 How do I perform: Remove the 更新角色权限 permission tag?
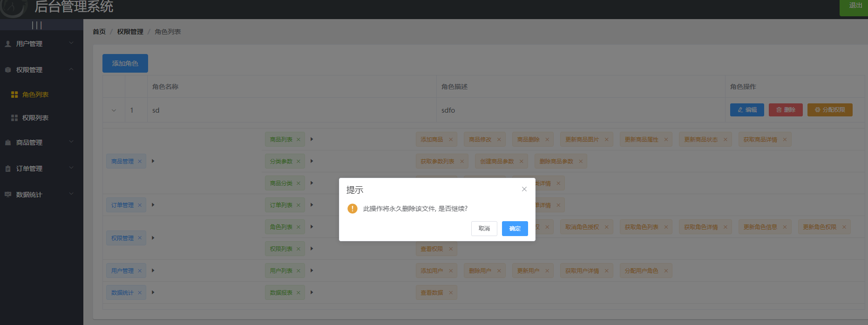click(x=844, y=227)
